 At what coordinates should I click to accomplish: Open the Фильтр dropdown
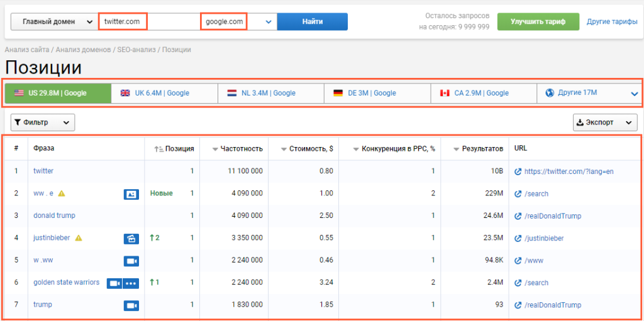[43, 122]
